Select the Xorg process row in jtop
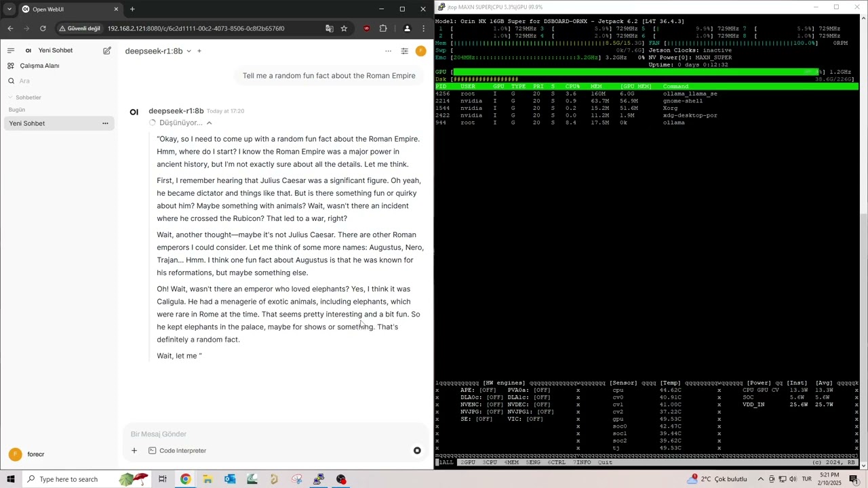 [x=647, y=108]
